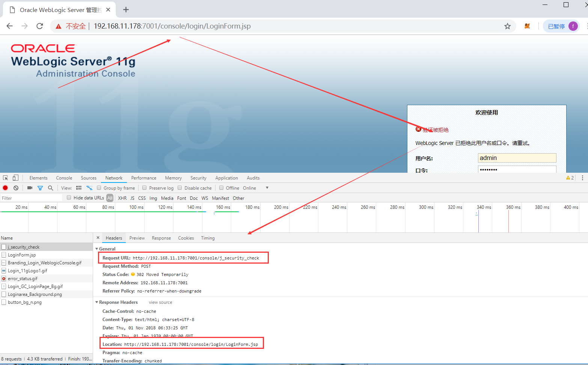
Task: Click the username field containing admin
Action: [517, 158]
